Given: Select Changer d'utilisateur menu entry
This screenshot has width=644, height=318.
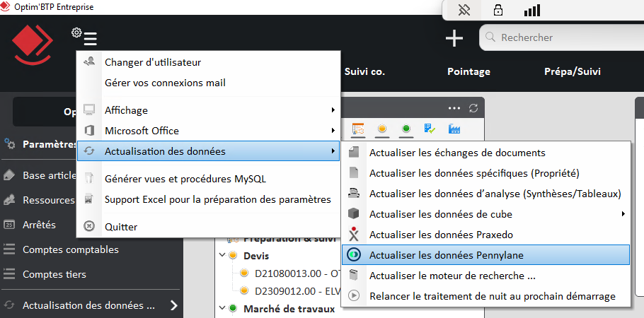Looking at the screenshot, I should 209,62.
